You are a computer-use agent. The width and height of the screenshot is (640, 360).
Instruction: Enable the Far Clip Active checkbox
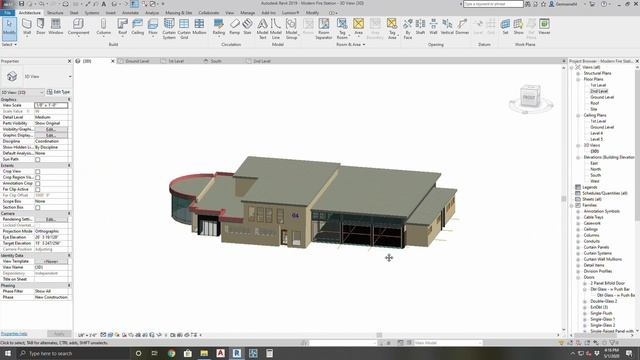pos(38,189)
